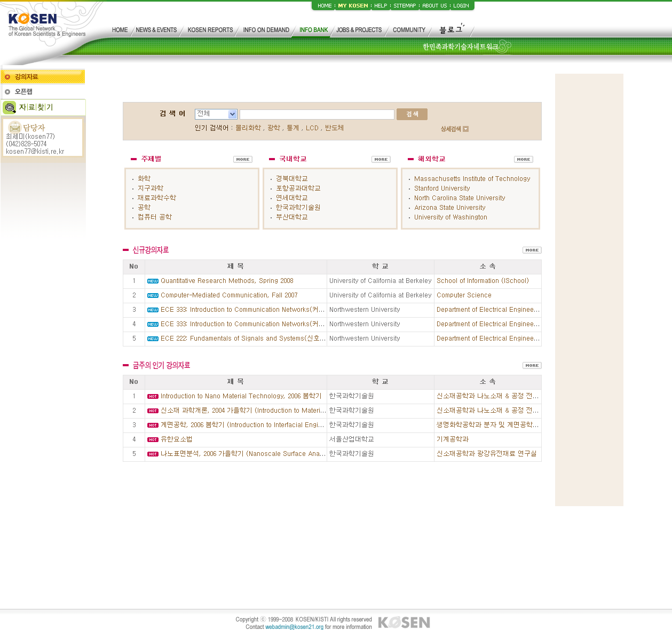Click the footer KOSEN logo
Viewport: 672px width, 630px height.
click(404, 623)
